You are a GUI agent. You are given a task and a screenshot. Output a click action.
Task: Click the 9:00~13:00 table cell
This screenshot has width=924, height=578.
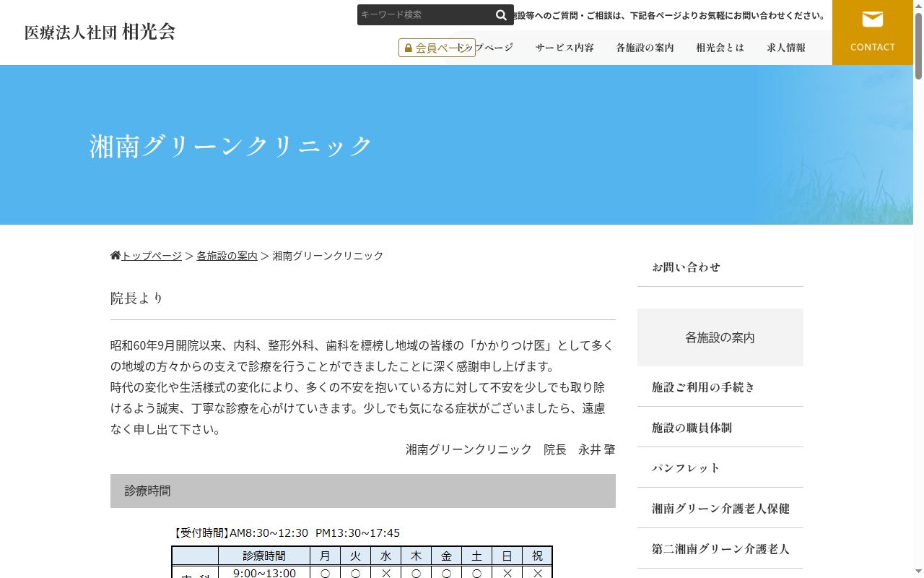coord(264,572)
